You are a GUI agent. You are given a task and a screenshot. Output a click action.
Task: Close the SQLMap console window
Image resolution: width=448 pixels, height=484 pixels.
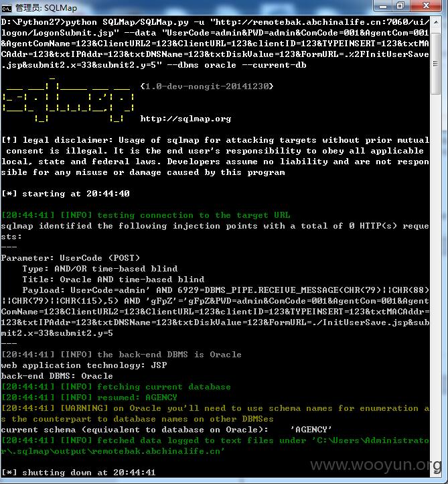[x=426, y=6]
